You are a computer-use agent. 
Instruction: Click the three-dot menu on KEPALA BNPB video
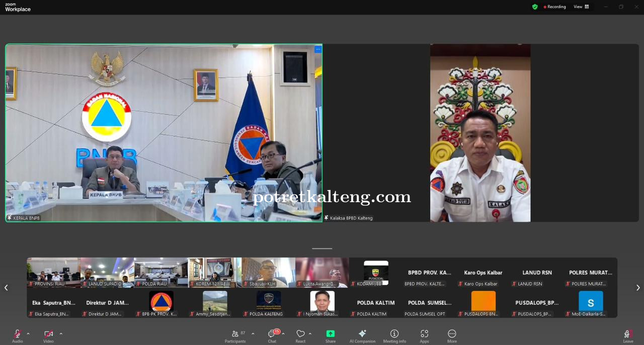318,49
